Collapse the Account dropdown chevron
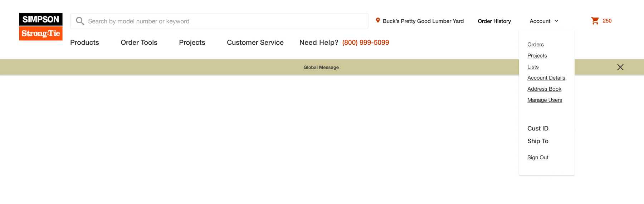Viewport: 644px width, 204px height. (556, 21)
